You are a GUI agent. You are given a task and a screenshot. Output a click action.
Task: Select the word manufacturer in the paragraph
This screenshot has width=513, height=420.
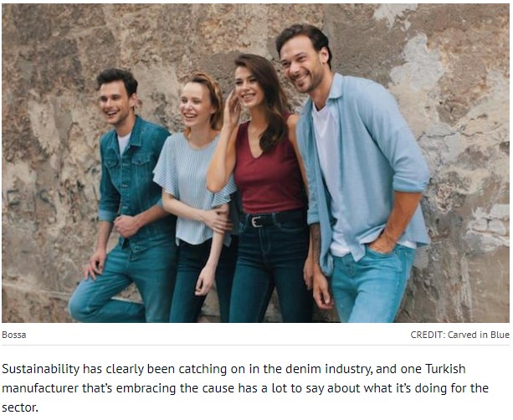click(x=40, y=388)
